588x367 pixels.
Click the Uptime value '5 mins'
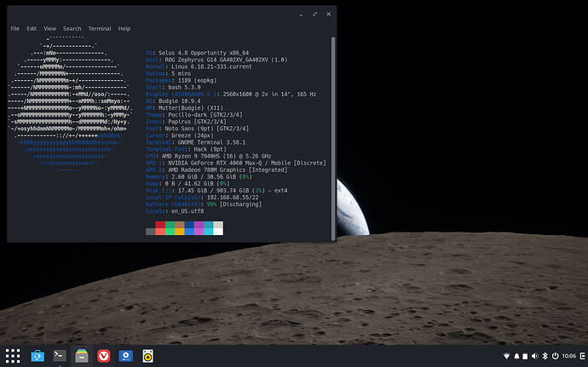182,73
